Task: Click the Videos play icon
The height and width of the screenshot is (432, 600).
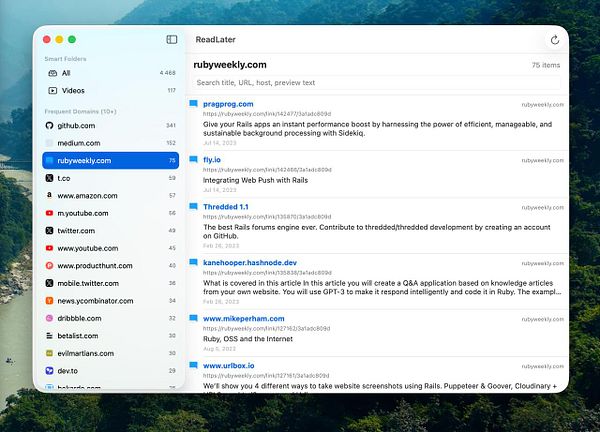Action: pyautogui.click(x=53, y=91)
